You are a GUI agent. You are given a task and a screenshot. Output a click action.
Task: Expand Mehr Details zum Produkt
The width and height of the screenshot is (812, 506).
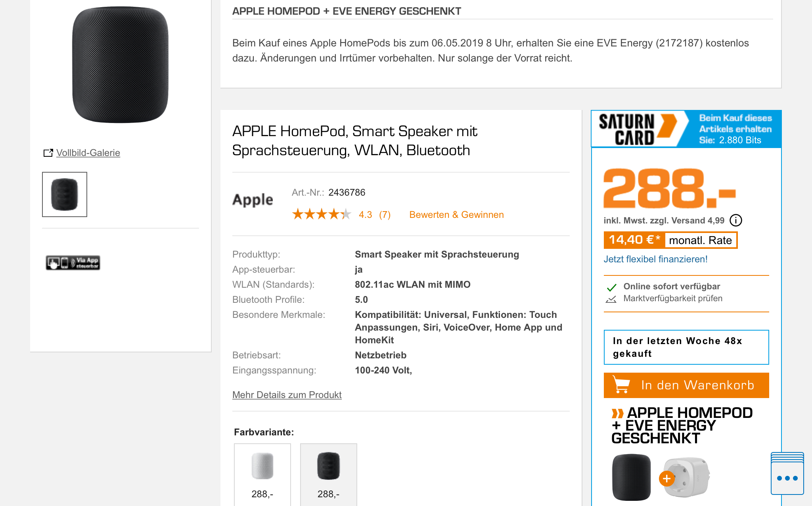(287, 395)
